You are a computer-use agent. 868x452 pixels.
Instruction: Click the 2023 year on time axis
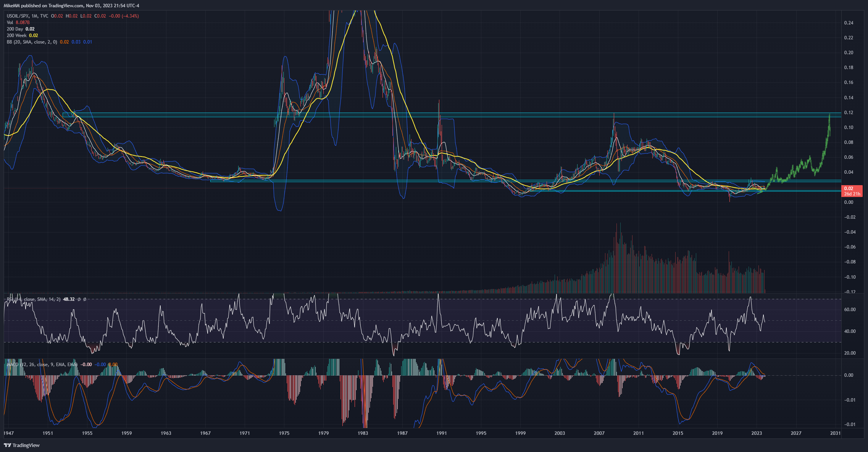757,433
